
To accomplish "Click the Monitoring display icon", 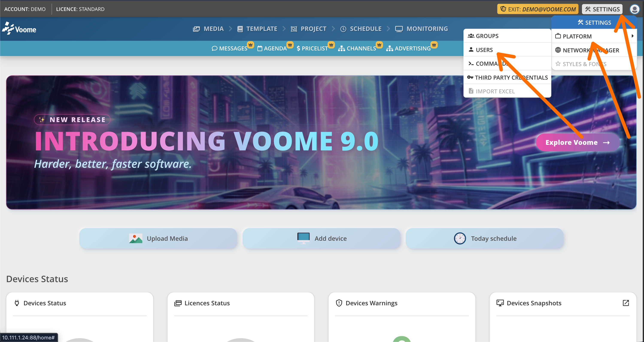I will click(x=399, y=29).
